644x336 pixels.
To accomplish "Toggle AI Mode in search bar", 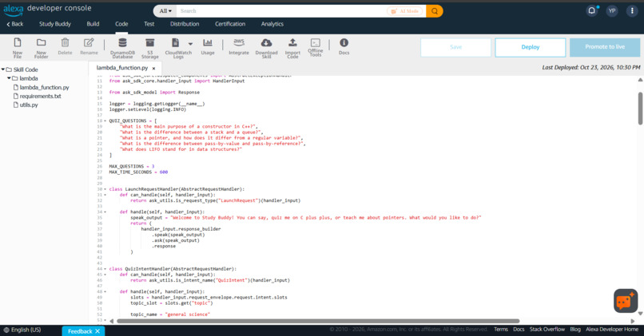I will [404, 11].
